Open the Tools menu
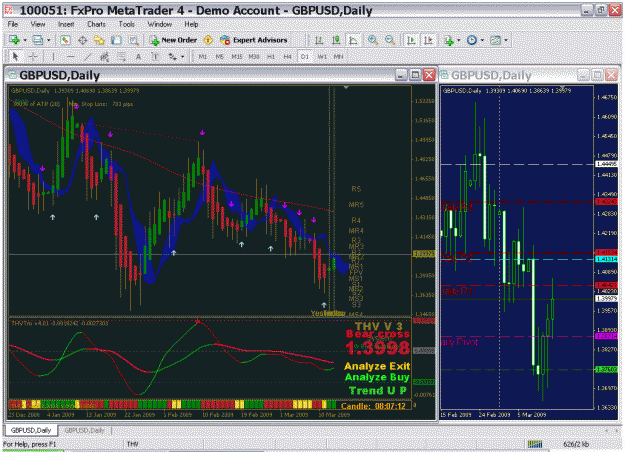This screenshot has height=452, width=625. coord(127,24)
